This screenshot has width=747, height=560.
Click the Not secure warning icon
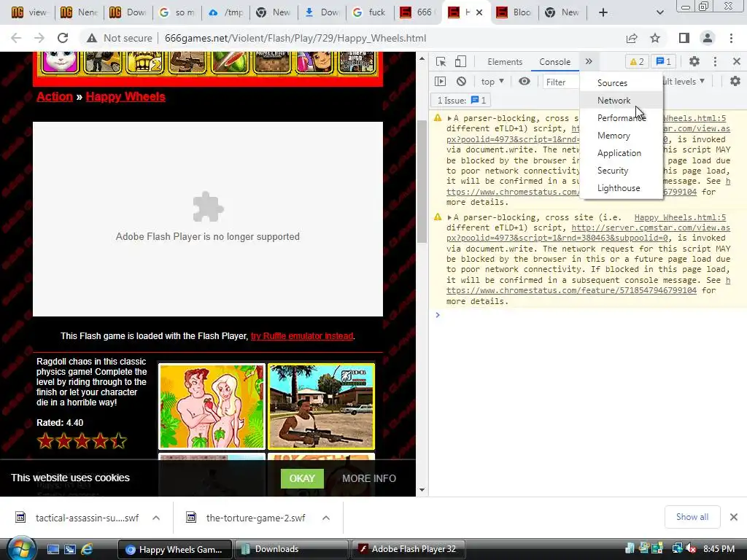(x=92, y=38)
